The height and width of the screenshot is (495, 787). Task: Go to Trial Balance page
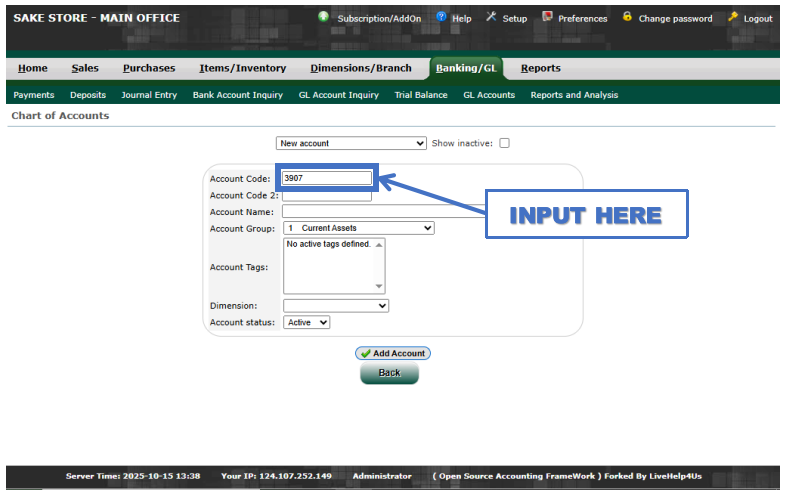click(421, 95)
